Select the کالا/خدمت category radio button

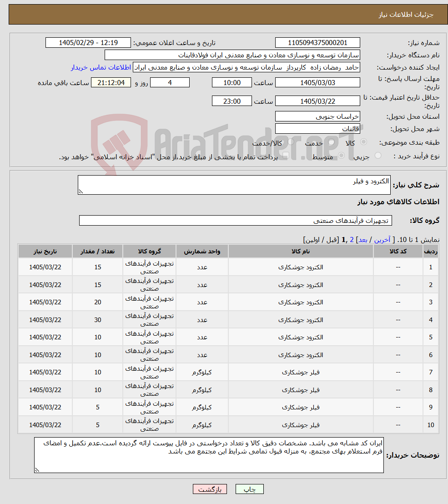(291, 142)
